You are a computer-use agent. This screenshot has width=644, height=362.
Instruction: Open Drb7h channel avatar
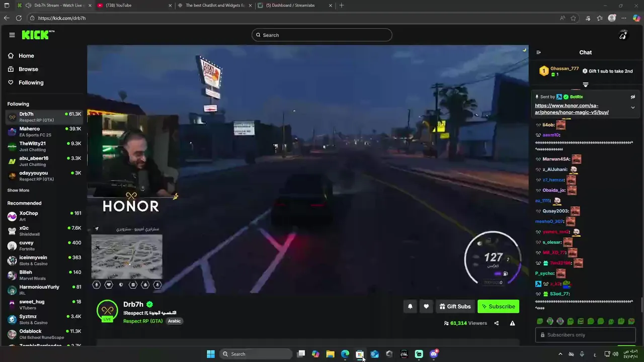(x=107, y=311)
